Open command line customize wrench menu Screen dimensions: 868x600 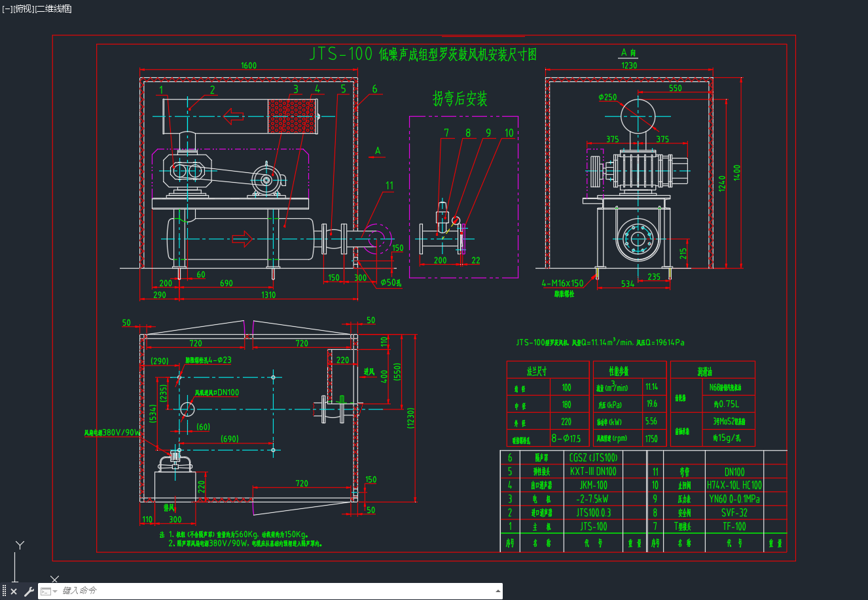29,591
